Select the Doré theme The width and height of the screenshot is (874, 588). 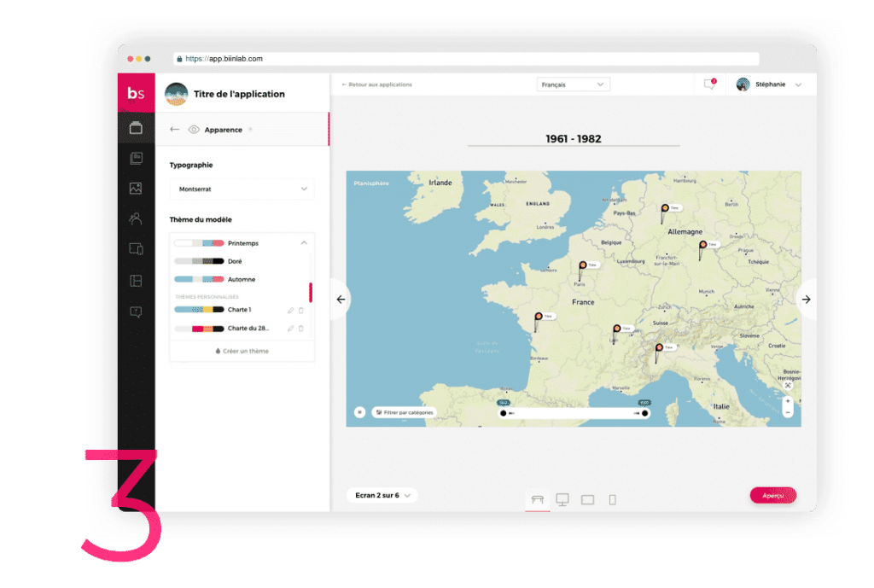[208, 261]
